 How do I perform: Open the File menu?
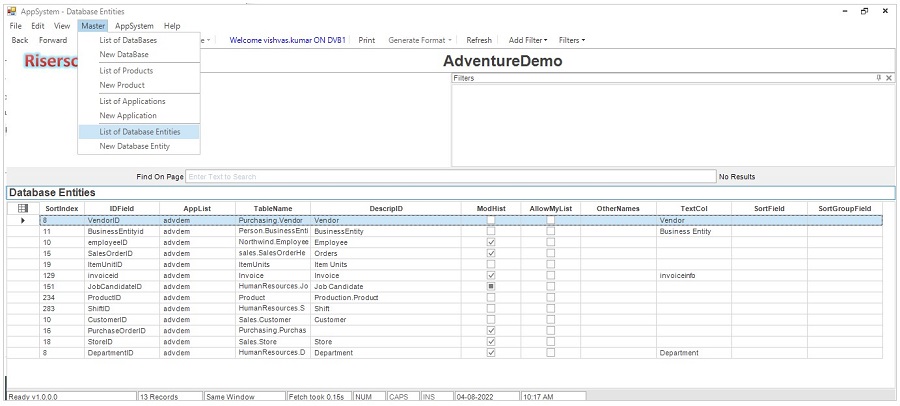click(x=15, y=26)
